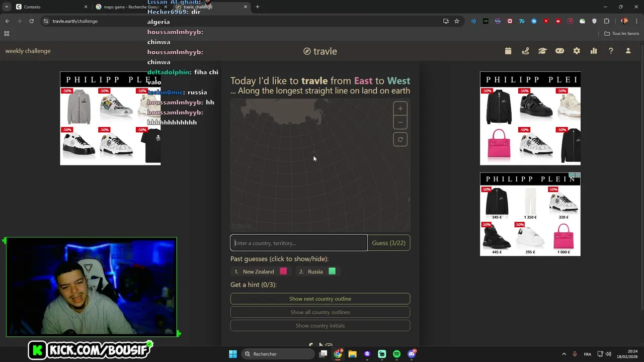Click the red swatch next to New Zealand
The image size is (644, 362).
283,271
